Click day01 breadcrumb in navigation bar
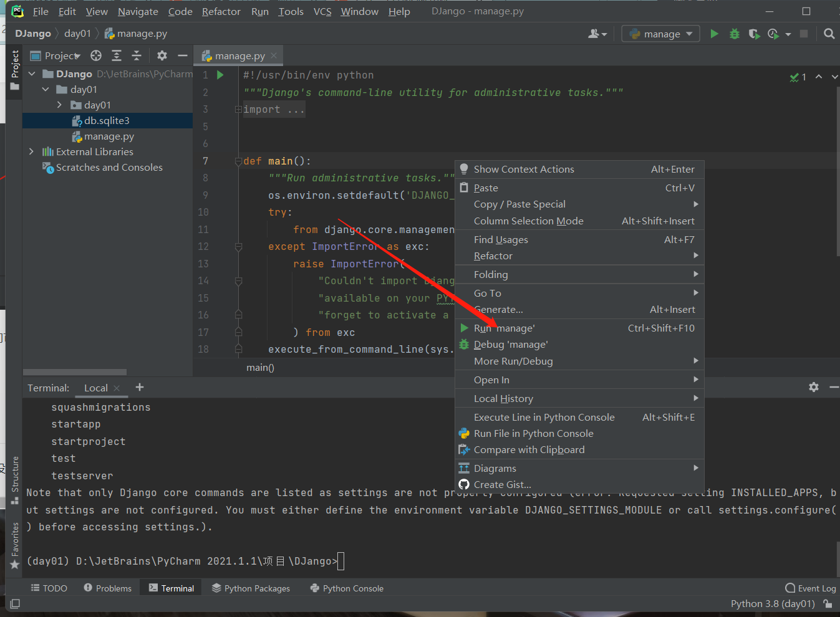 (x=77, y=34)
